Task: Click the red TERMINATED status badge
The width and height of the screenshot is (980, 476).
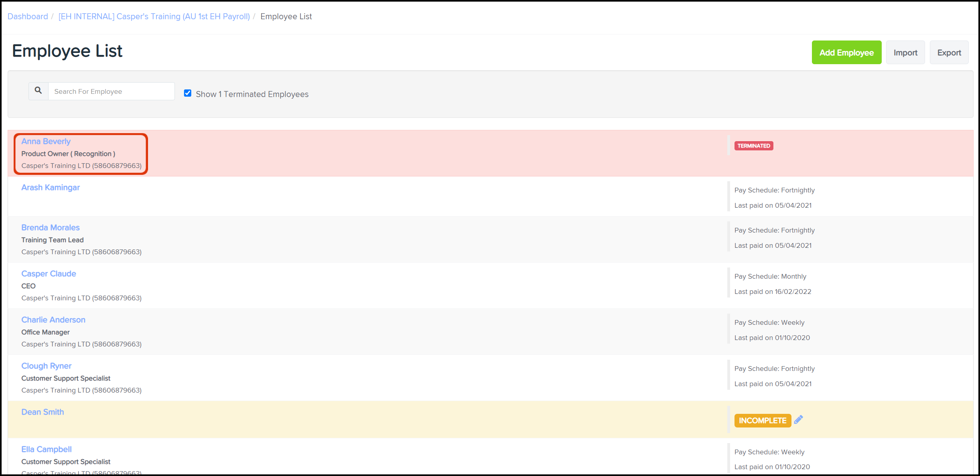Action: click(x=753, y=146)
